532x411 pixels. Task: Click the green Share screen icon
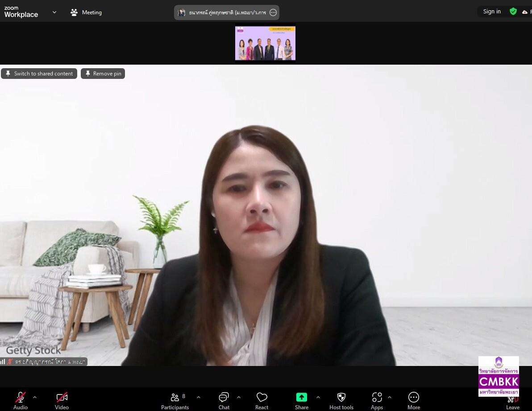tap(301, 397)
